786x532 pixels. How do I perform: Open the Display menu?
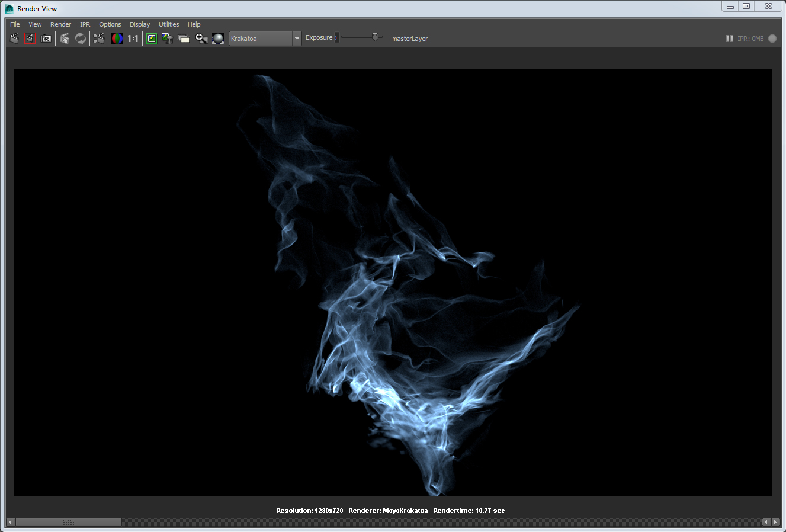[x=140, y=24]
